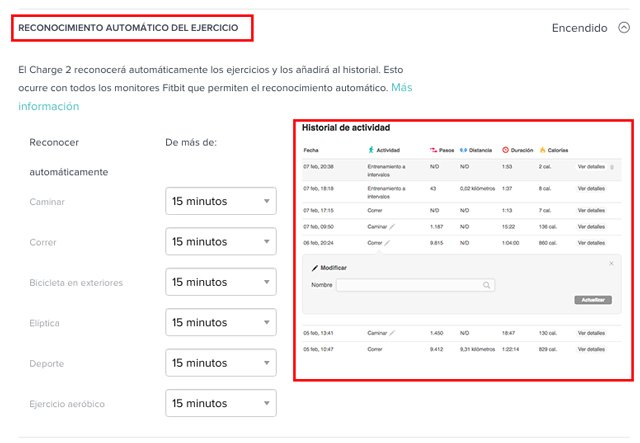Click the Historial de actividad heading
Image resolution: width=640 pixels, height=443 pixels.
346,128
